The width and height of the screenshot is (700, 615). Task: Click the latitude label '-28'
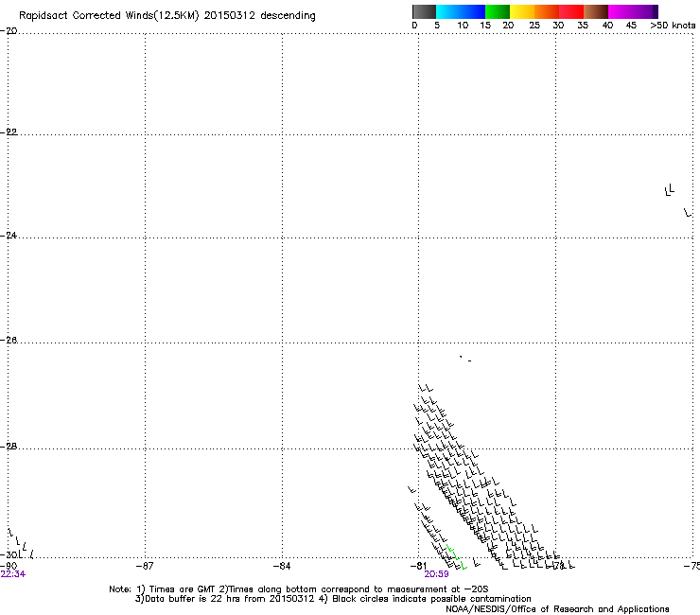pyautogui.click(x=9, y=447)
